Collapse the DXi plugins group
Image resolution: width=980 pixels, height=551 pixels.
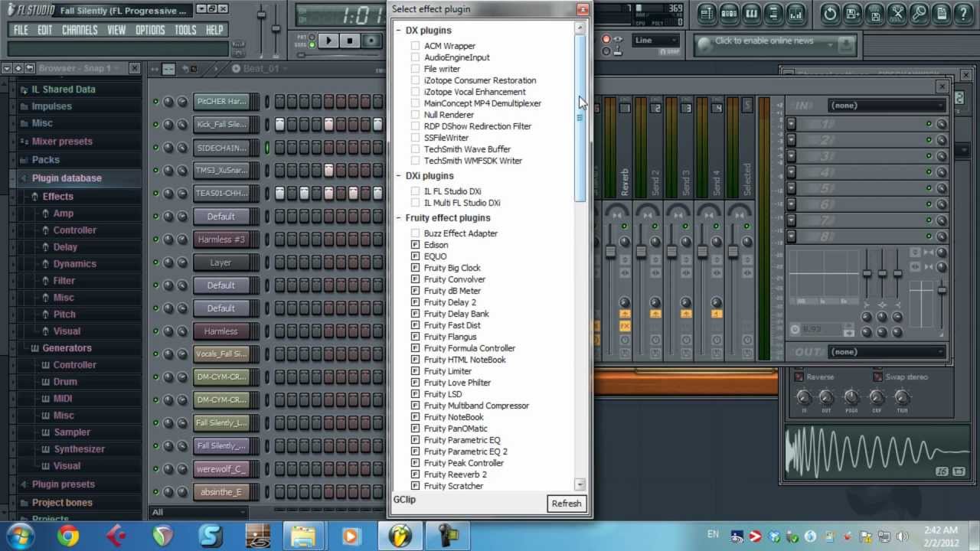coord(399,176)
